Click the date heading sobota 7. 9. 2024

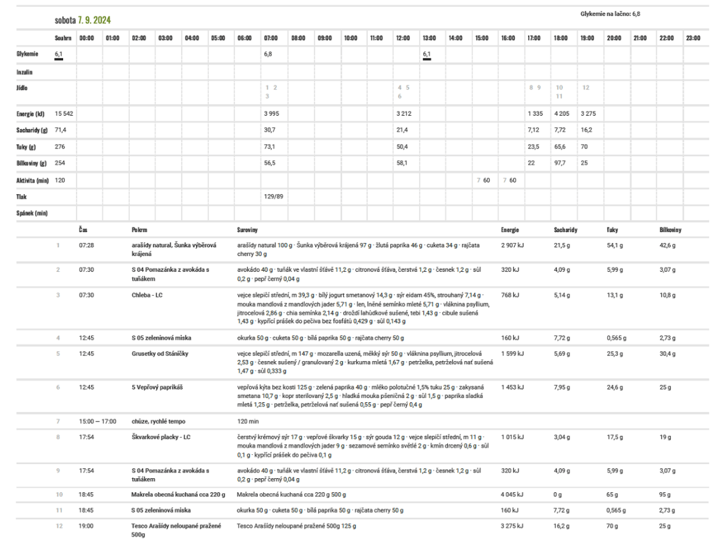pyautogui.click(x=82, y=20)
